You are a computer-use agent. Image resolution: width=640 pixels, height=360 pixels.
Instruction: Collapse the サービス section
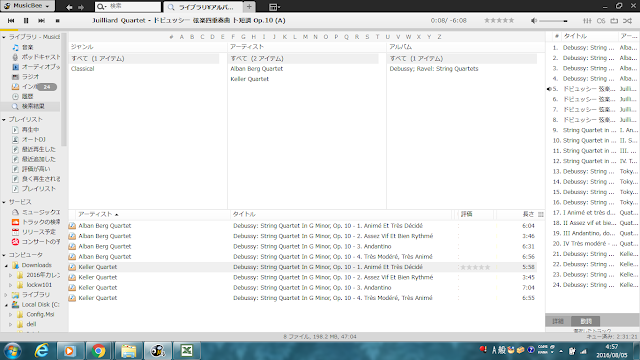[x=4, y=202]
